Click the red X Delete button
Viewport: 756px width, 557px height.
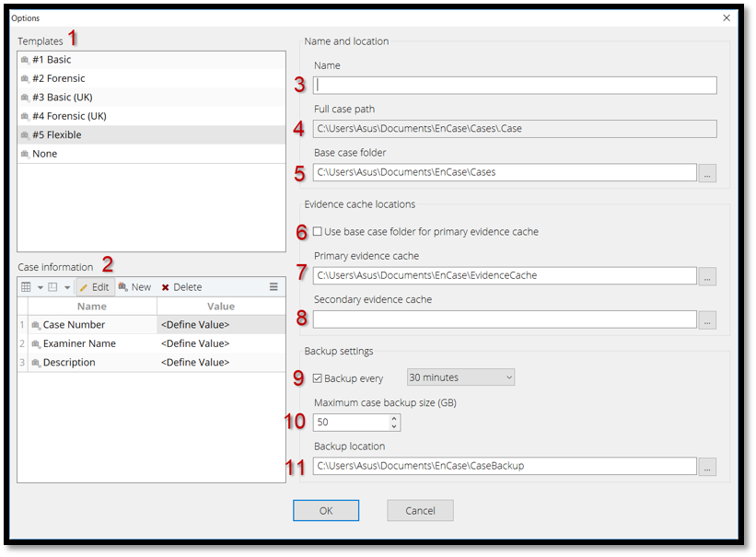click(181, 287)
